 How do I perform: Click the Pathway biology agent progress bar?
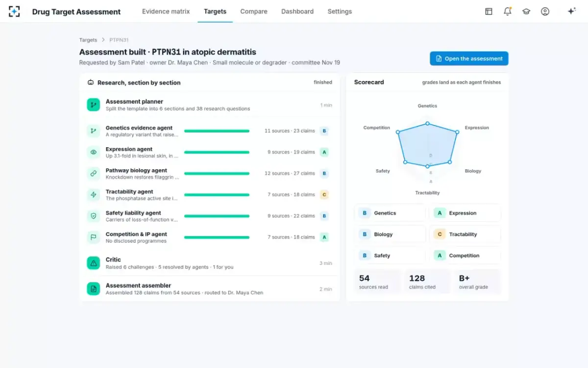pyautogui.click(x=217, y=173)
